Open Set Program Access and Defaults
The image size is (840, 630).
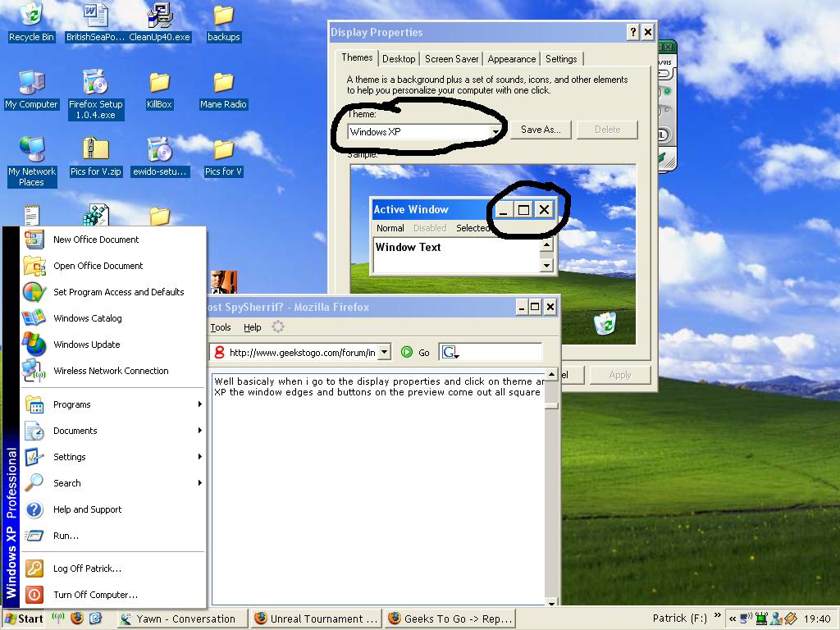point(113,292)
